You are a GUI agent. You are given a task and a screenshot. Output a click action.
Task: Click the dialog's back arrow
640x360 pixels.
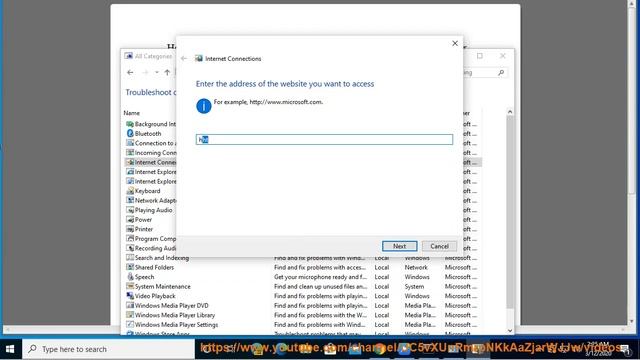[184, 58]
